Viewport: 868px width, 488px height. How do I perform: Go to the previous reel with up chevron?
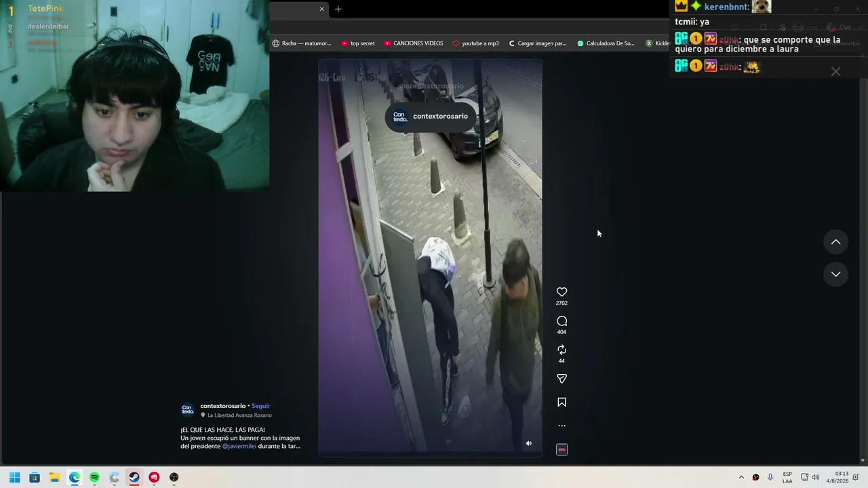[835, 242]
